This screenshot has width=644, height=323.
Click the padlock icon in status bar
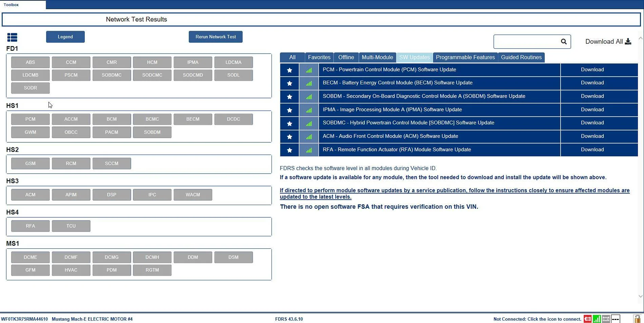coord(637,319)
